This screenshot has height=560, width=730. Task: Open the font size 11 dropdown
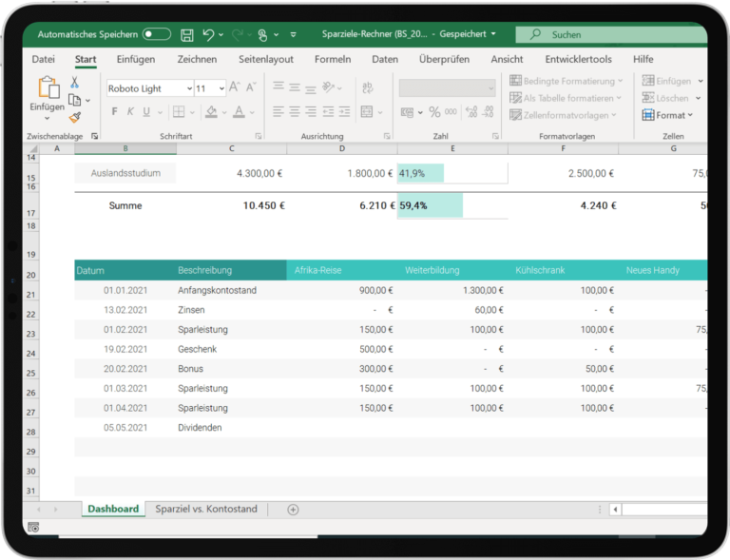point(221,88)
